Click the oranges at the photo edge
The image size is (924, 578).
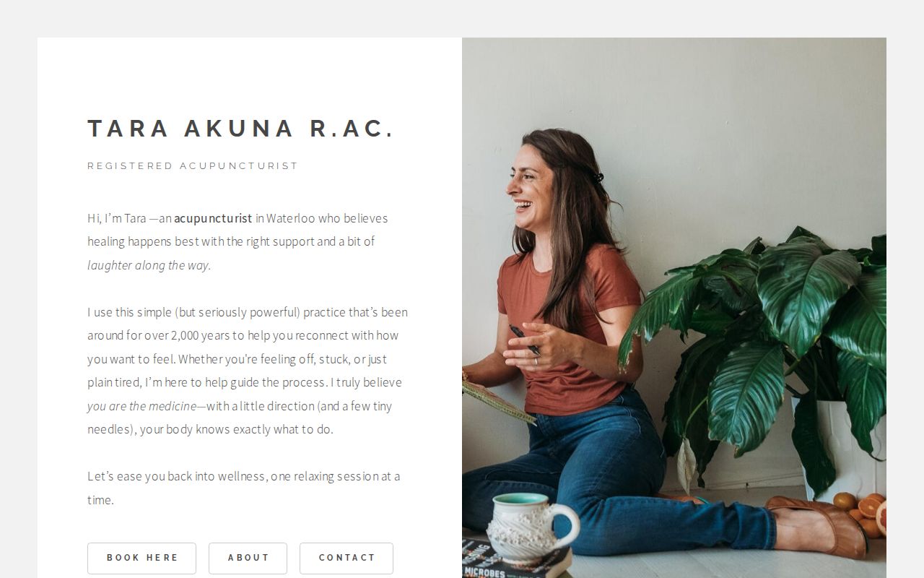pos(863,512)
